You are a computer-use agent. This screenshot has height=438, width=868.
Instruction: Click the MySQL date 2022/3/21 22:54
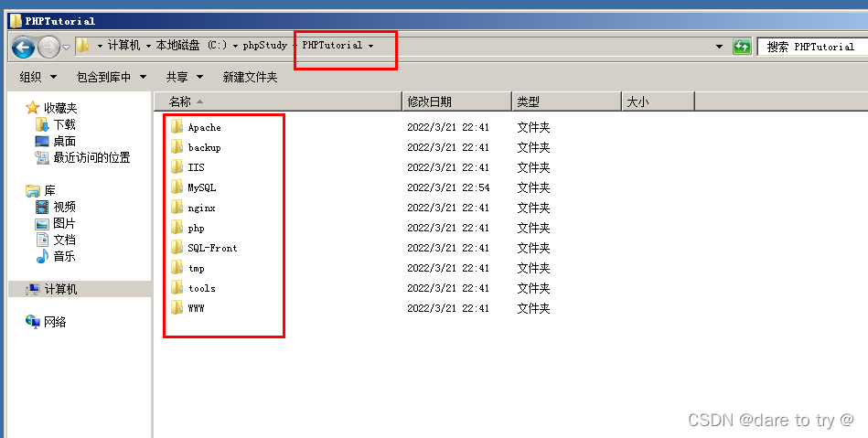click(x=448, y=187)
